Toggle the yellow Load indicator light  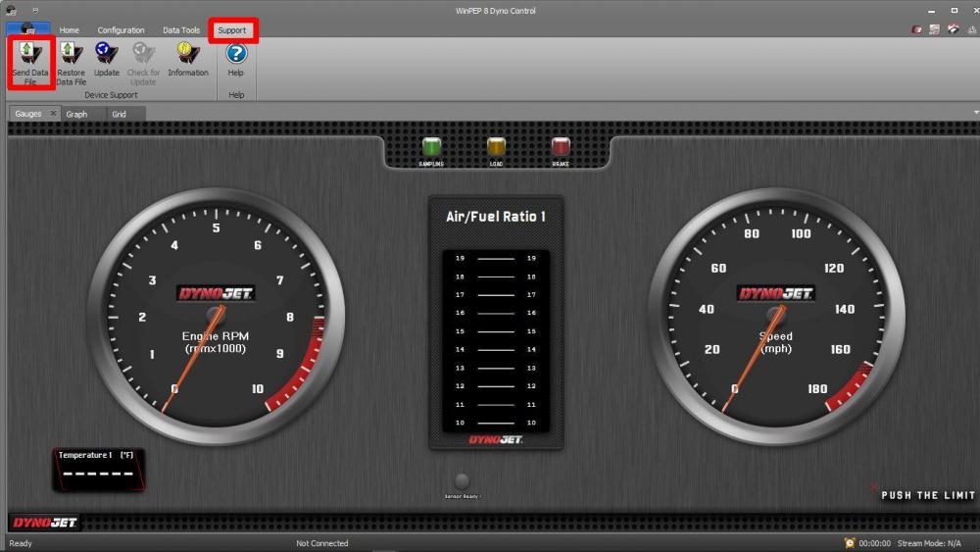pos(496,147)
